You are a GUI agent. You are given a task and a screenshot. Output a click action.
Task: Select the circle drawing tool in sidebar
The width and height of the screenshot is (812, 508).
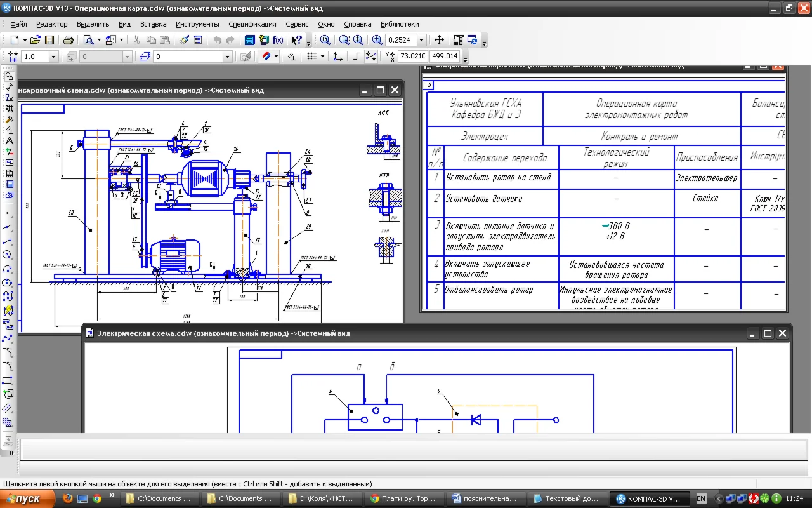[x=8, y=255]
